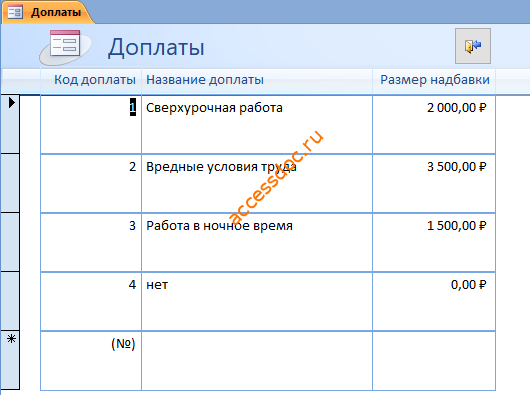
Task: Click the Размер надбавки column label
Action: coord(435,80)
